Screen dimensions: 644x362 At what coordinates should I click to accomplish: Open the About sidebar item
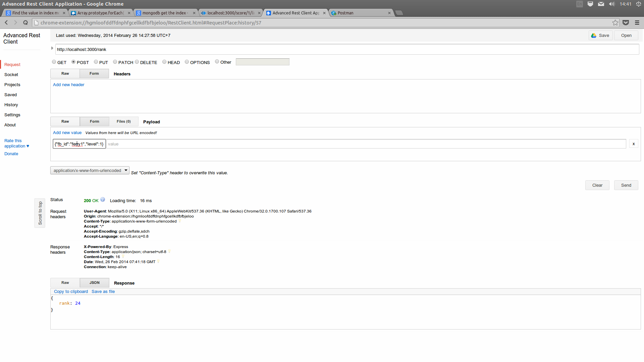pyautogui.click(x=10, y=125)
